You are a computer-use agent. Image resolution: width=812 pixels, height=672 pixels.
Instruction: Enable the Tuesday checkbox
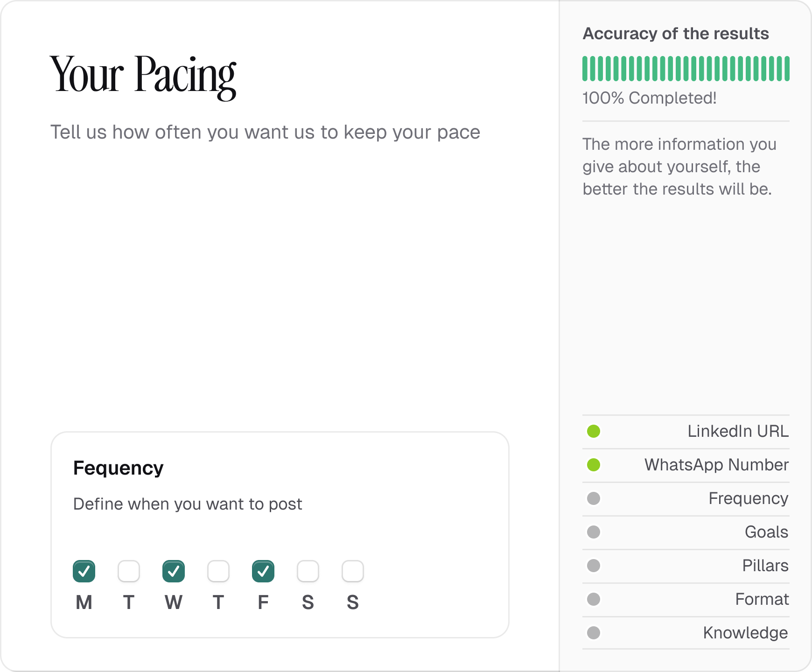click(x=129, y=571)
